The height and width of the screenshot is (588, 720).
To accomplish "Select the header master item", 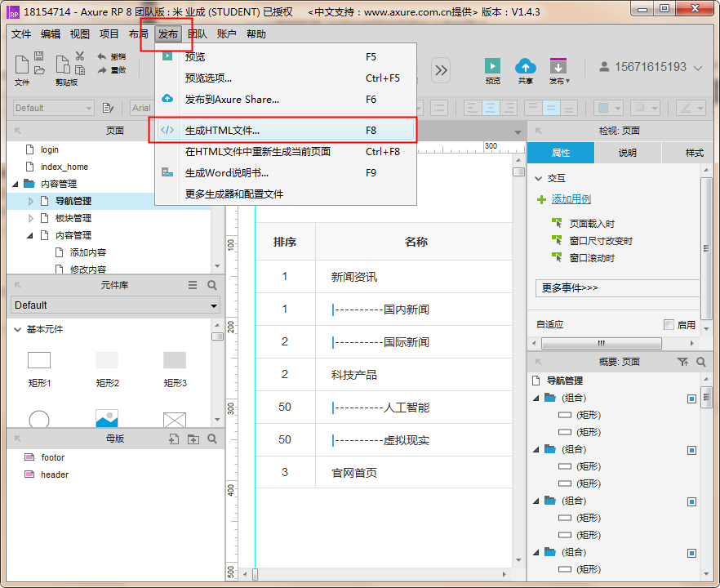I will point(55,474).
